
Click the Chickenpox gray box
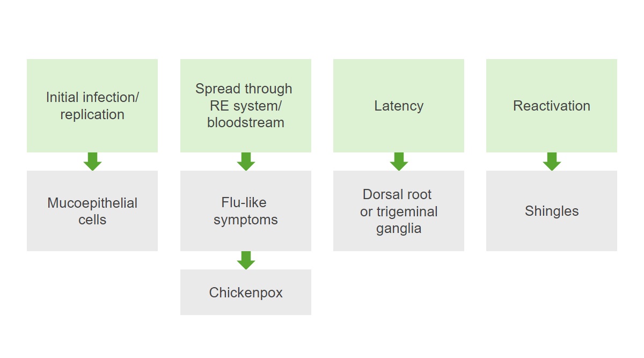pyautogui.click(x=246, y=293)
